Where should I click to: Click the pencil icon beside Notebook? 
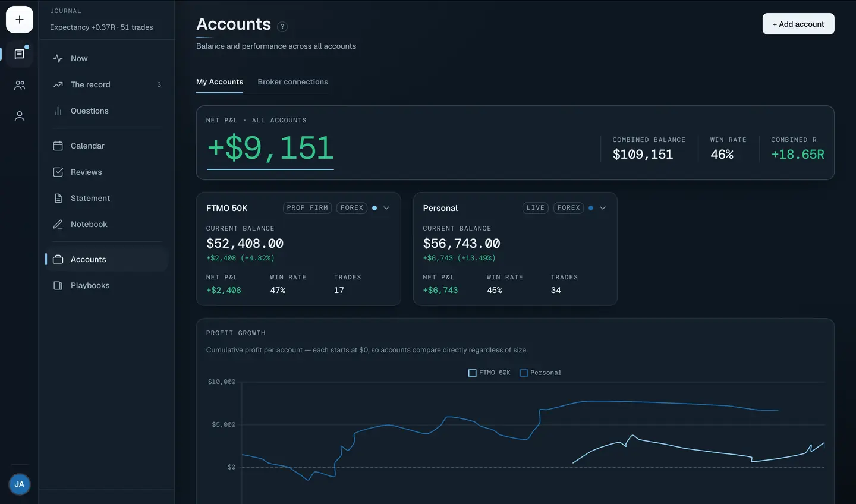click(58, 224)
